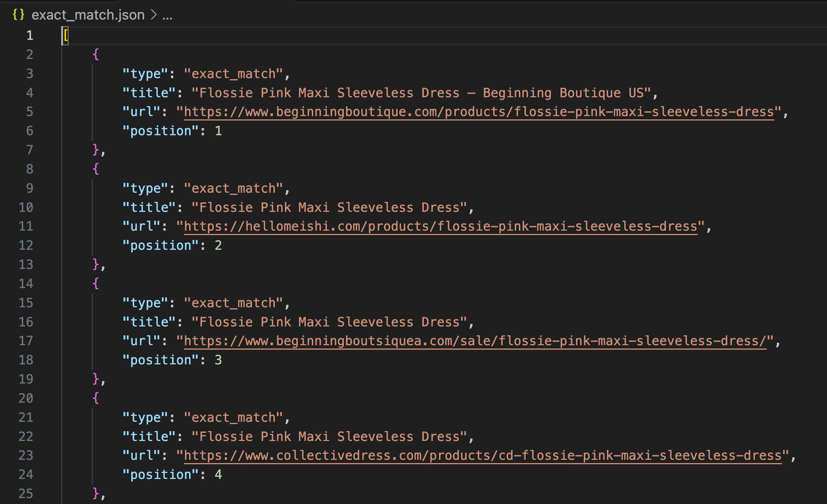Click line number 7 in the gutter

pos(30,150)
